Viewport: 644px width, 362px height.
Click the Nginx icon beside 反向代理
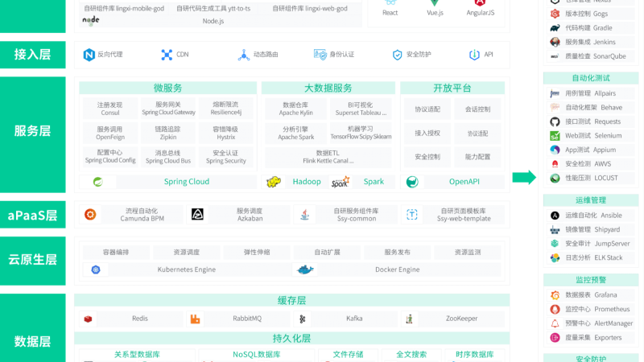(x=89, y=55)
